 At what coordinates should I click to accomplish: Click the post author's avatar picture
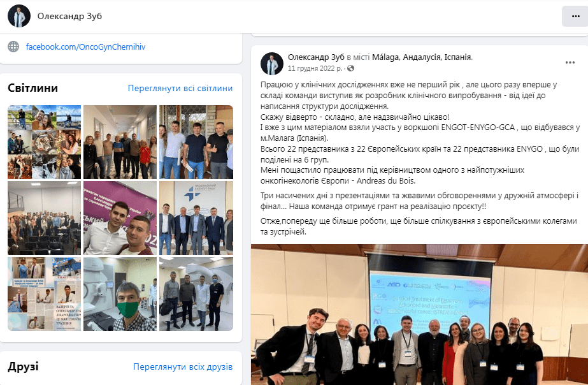tap(272, 63)
